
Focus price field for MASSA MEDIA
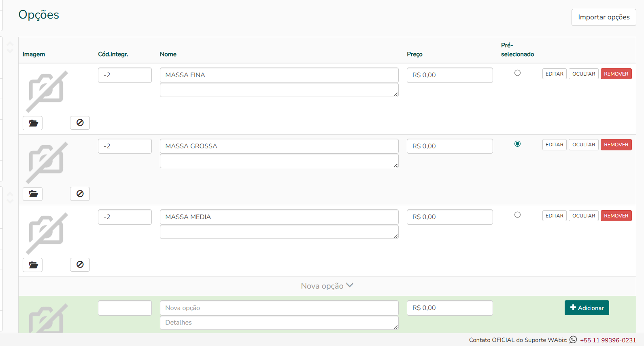pos(450,217)
